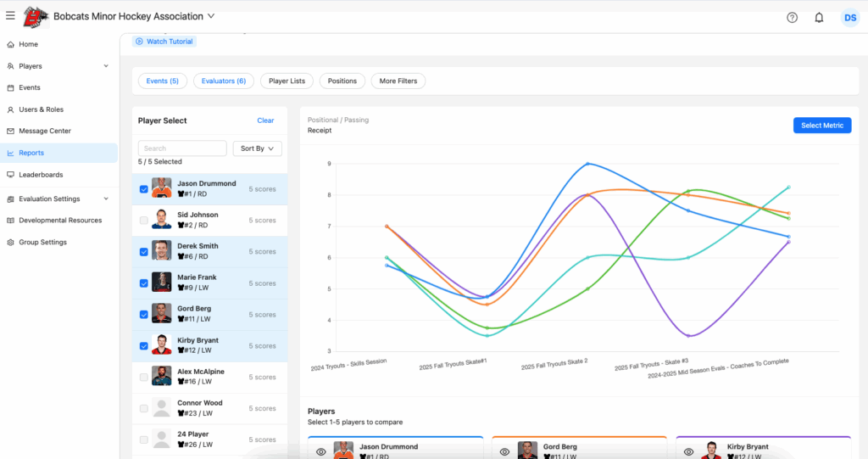This screenshot has width=868, height=459.
Task: Toggle eye icon on Jason Drummond card
Action: [x=321, y=452]
